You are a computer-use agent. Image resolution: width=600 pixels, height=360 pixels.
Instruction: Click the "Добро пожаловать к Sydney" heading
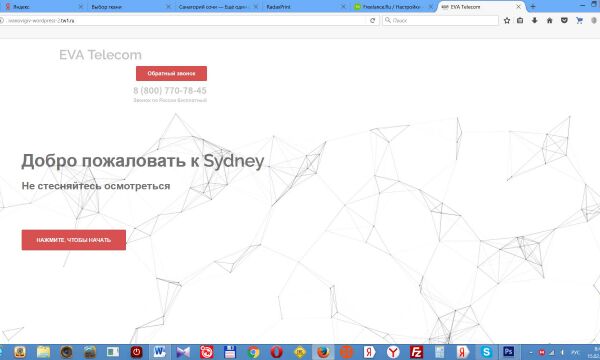pos(143,161)
